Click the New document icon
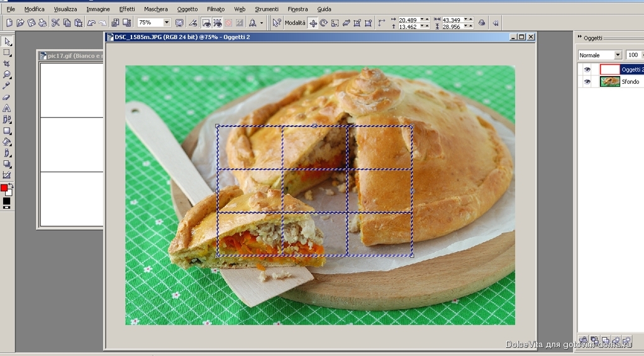Screen dimensions: 644x356 (9, 23)
